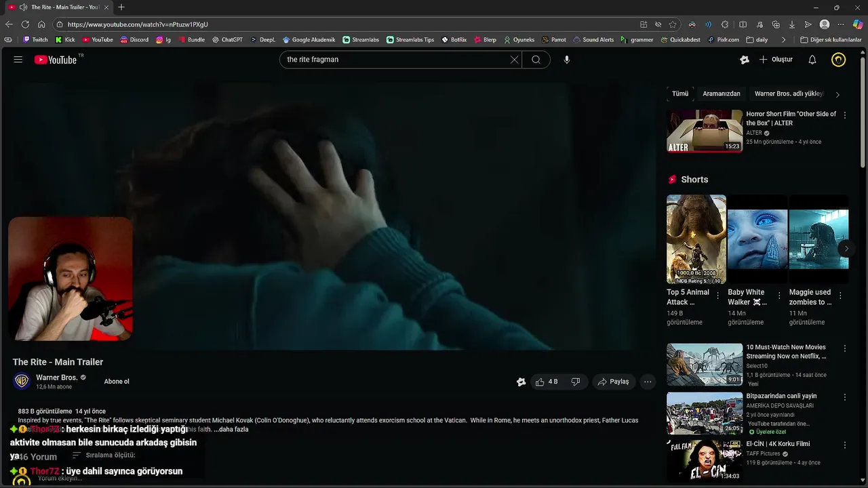The height and width of the screenshot is (488, 868).
Task: Open the Warner Bros. channel name link
Action: click(x=57, y=378)
